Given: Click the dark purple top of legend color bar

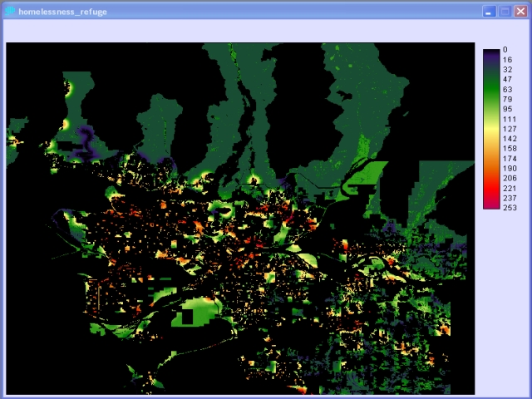Looking at the screenshot, I should (491, 52).
